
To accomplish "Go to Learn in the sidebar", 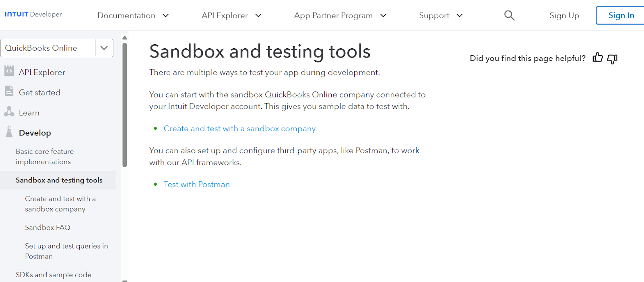I will pos(29,113).
